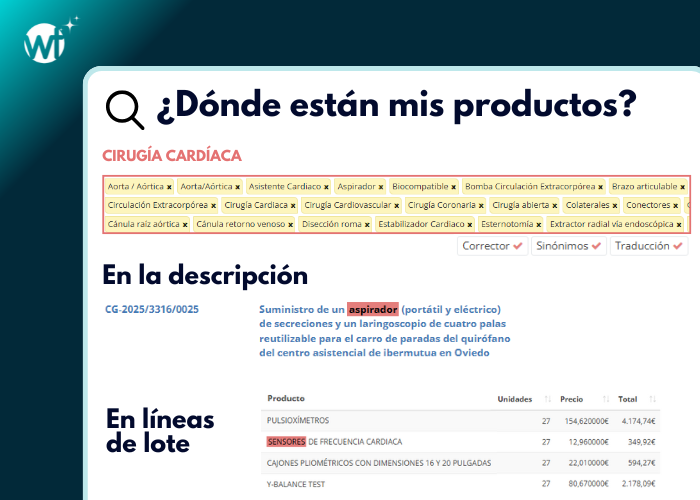Toggle the Traducción option
The width and height of the screenshot is (700, 500).
649,246
